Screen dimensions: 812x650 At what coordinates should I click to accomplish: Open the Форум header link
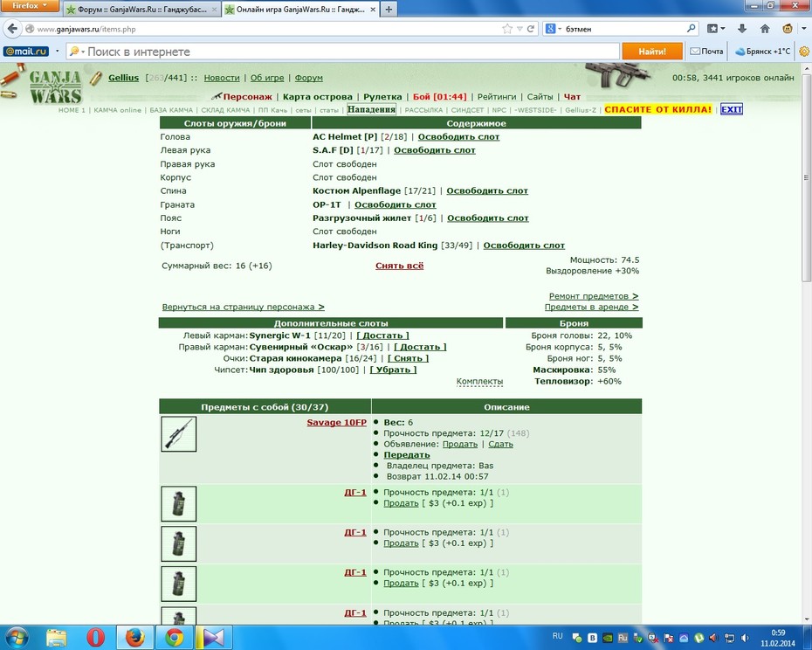[x=308, y=78]
